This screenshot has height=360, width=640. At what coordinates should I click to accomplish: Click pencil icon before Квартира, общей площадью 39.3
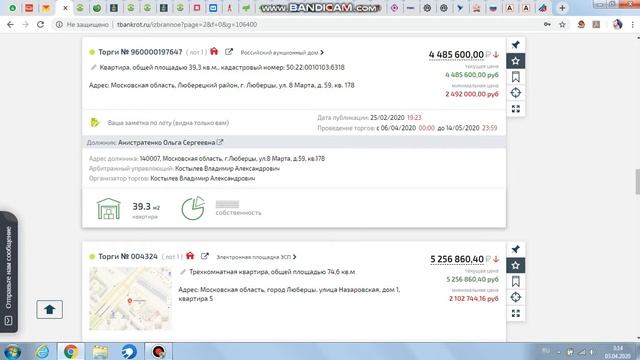click(93, 67)
